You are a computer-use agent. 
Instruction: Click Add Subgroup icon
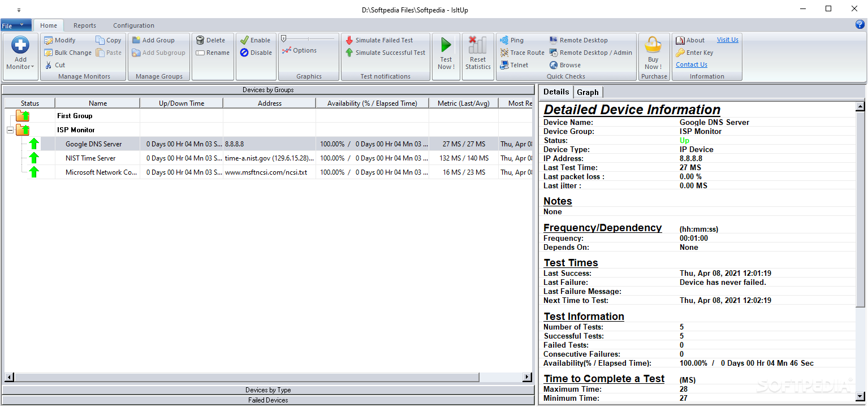pos(136,53)
